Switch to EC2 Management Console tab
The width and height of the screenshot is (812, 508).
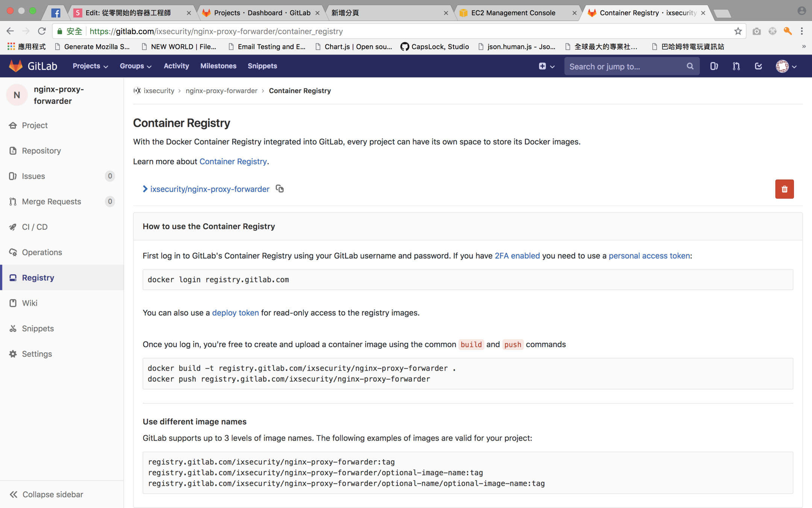click(x=513, y=13)
